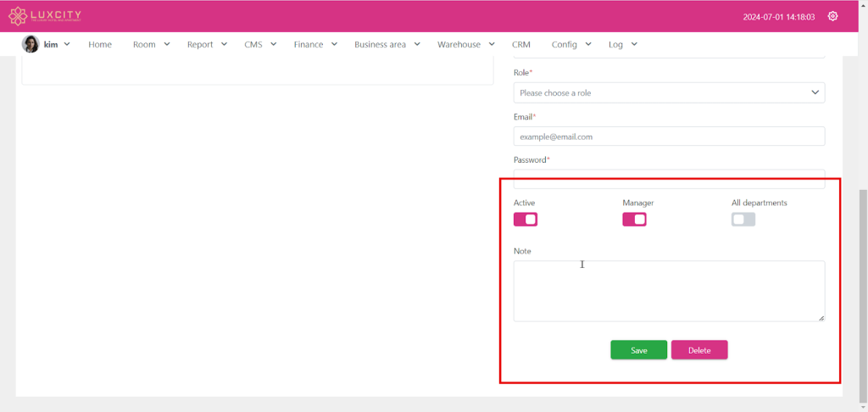Go to the Home menu item
The height and width of the screenshot is (412, 868).
point(100,44)
